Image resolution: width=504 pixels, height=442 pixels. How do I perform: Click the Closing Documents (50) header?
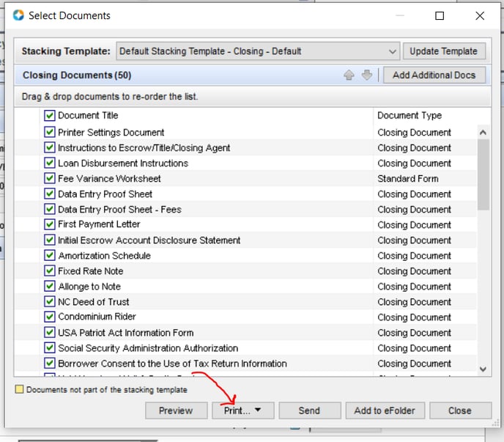click(x=77, y=75)
